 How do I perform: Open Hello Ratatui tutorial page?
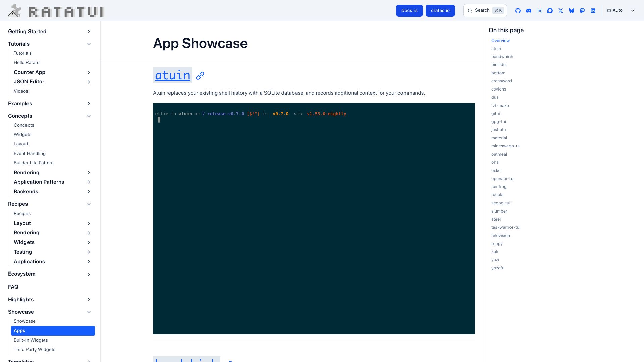[x=27, y=63]
